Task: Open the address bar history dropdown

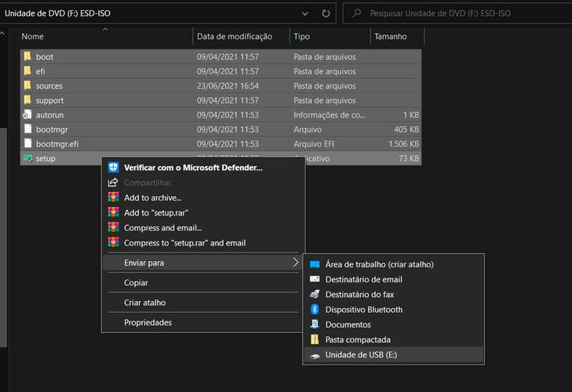Action: tap(305, 14)
